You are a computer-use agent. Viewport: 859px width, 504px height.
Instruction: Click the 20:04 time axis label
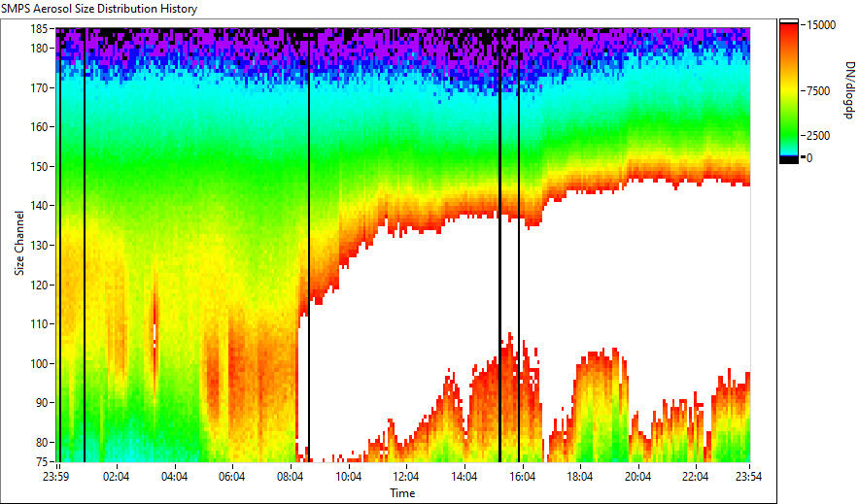pos(637,477)
